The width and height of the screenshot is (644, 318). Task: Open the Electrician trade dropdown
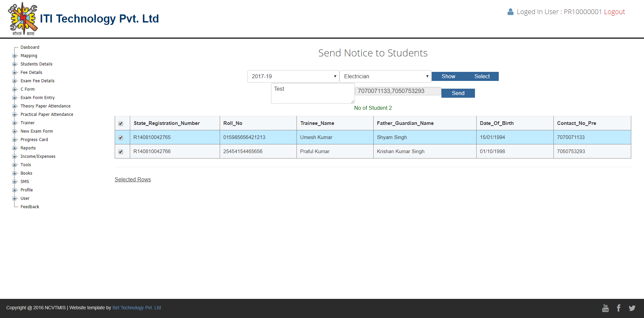385,77
